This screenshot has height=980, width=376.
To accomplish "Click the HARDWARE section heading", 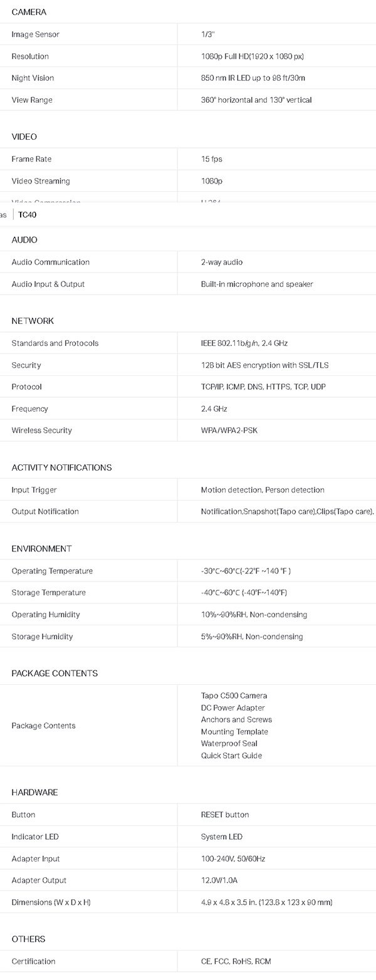I will 34,793.
